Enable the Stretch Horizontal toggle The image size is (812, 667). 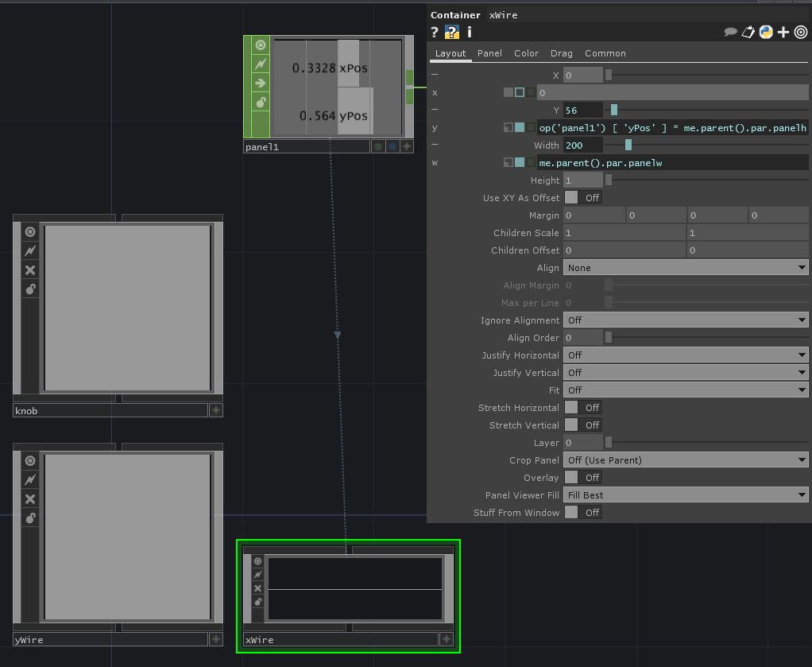click(x=582, y=408)
